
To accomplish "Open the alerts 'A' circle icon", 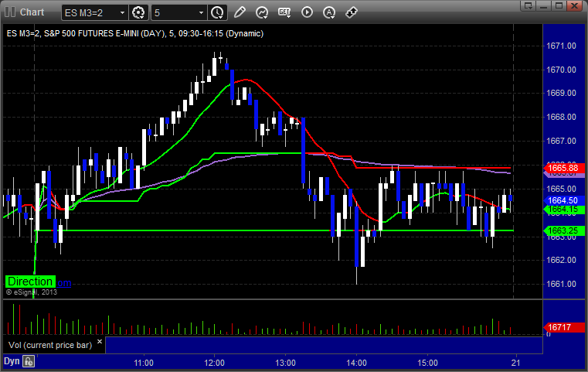I will [329, 12].
